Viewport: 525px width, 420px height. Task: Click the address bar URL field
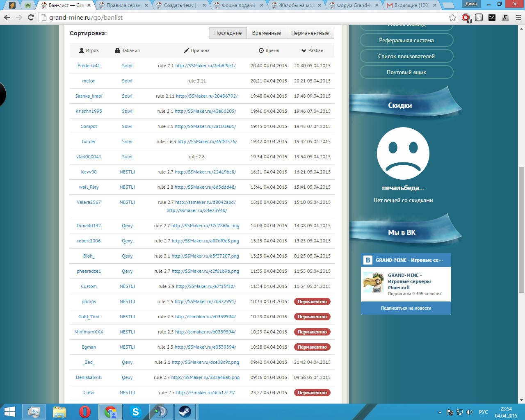[x=246, y=18]
